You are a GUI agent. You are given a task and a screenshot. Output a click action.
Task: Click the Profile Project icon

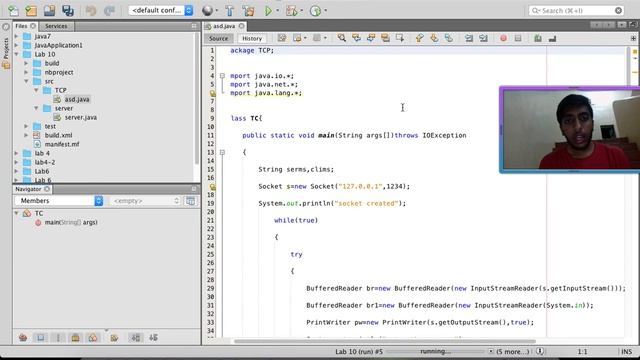[315, 11]
